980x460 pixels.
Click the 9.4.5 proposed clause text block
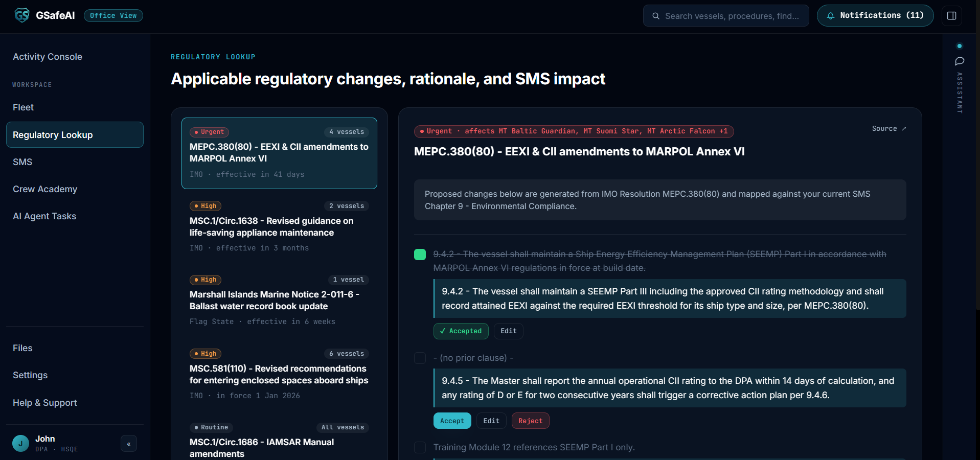[x=670, y=388]
